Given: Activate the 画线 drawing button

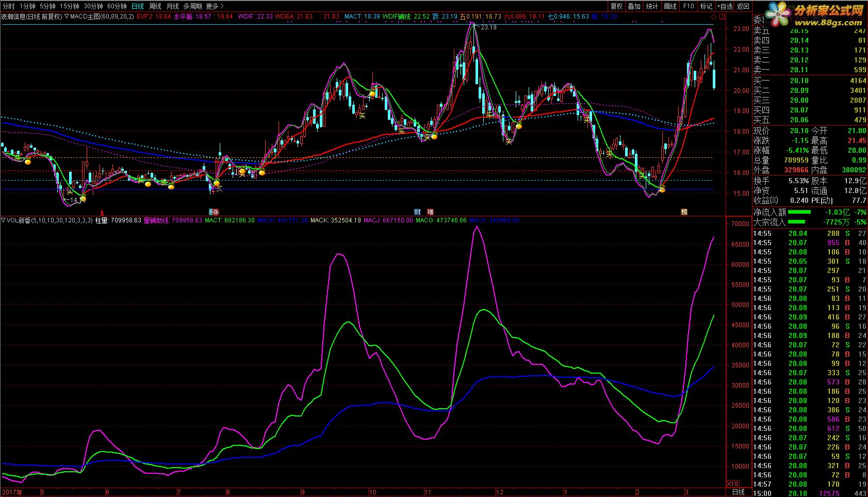Looking at the screenshot, I should tap(670, 6).
